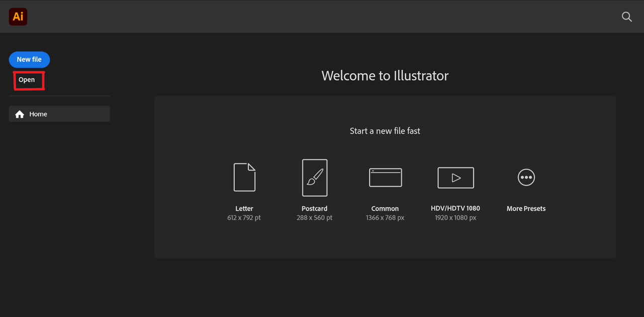Open the search magnifier icon
Screen dimensions: 644x317
pyautogui.click(x=627, y=17)
